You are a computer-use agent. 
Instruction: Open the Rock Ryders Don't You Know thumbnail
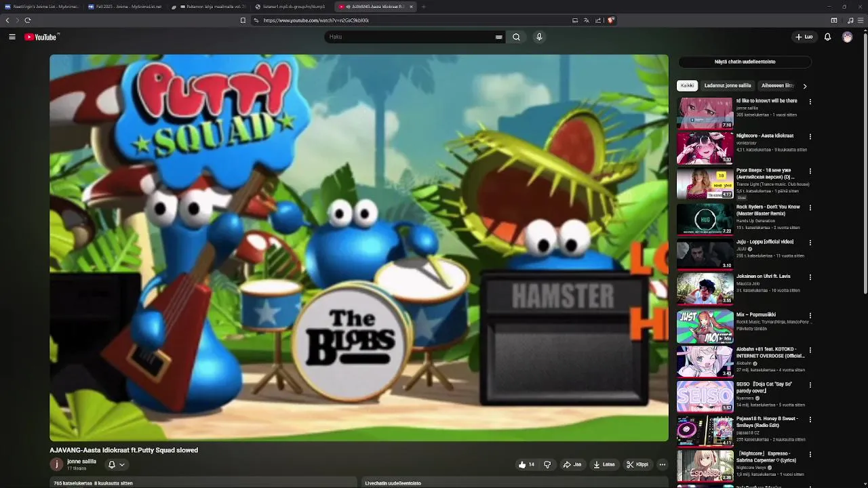pyautogui.click(x=705, y=219)
